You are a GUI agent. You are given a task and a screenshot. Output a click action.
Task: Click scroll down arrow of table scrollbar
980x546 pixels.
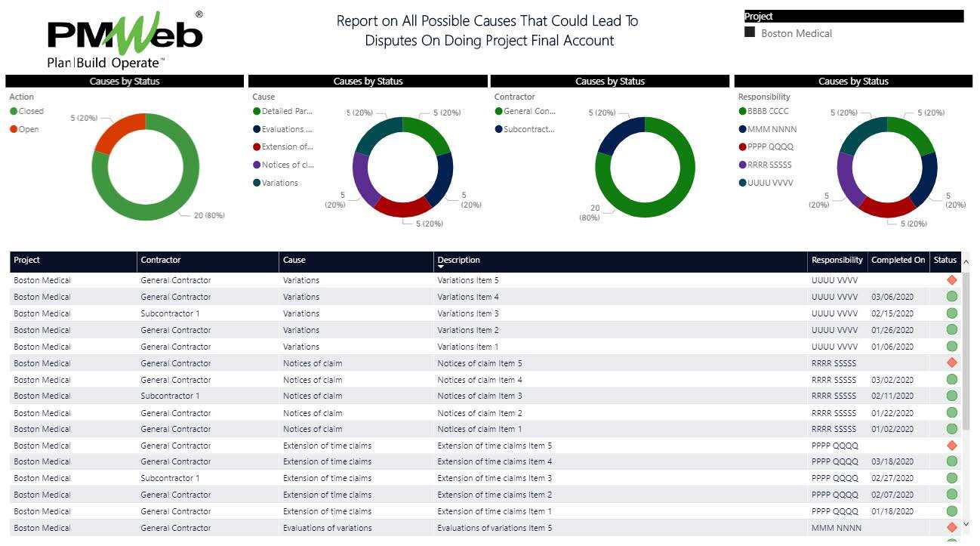[966, 524]
